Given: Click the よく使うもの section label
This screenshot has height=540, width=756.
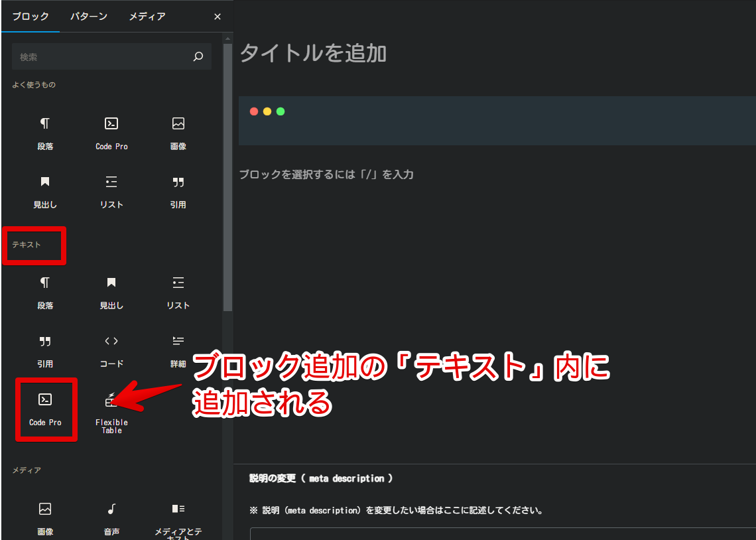Looking at the screenshot, I should (34, 85).
